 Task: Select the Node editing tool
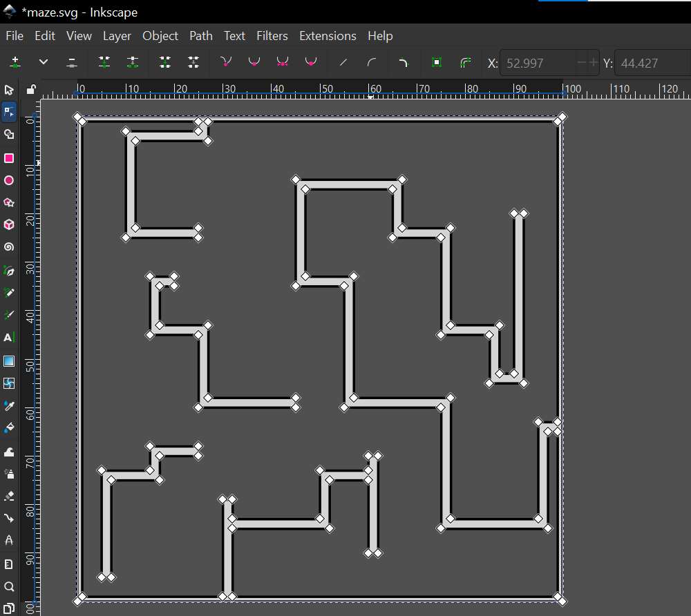pos(9,112)
